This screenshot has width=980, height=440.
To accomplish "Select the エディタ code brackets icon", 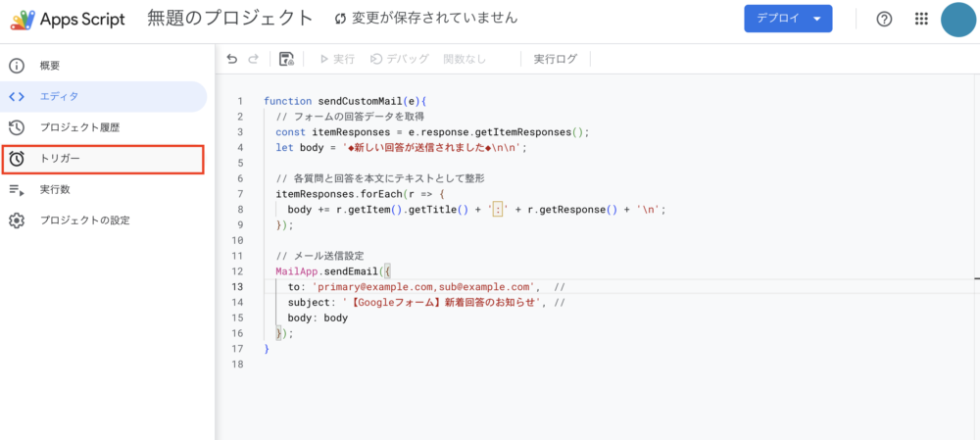I will 17,96.
